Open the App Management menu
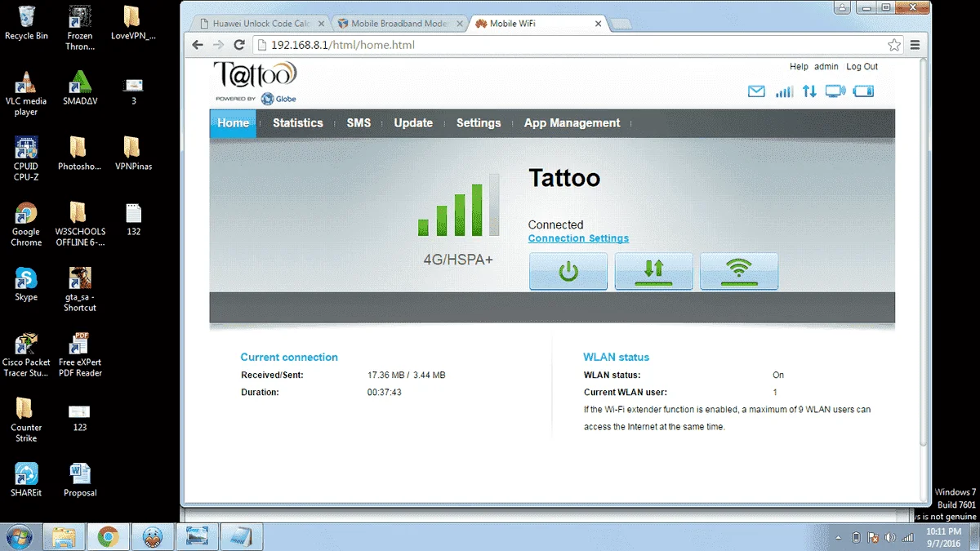 pos(572,123)
